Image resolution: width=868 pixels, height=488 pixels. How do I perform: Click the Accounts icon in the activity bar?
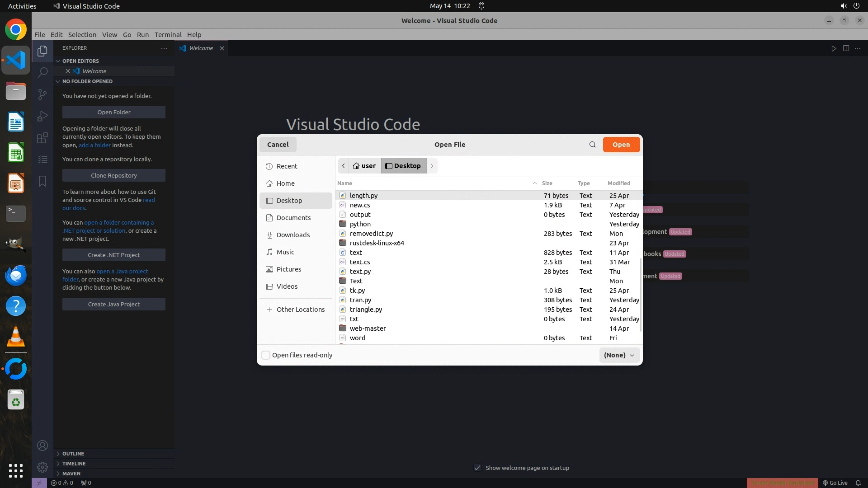(x=42, y=446)
